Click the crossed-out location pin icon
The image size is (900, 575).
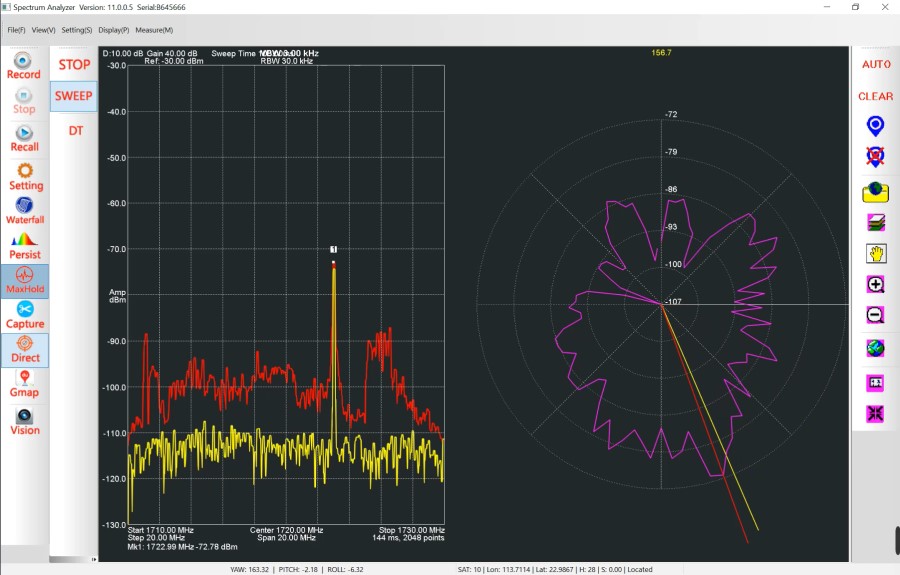pos(875,157)
